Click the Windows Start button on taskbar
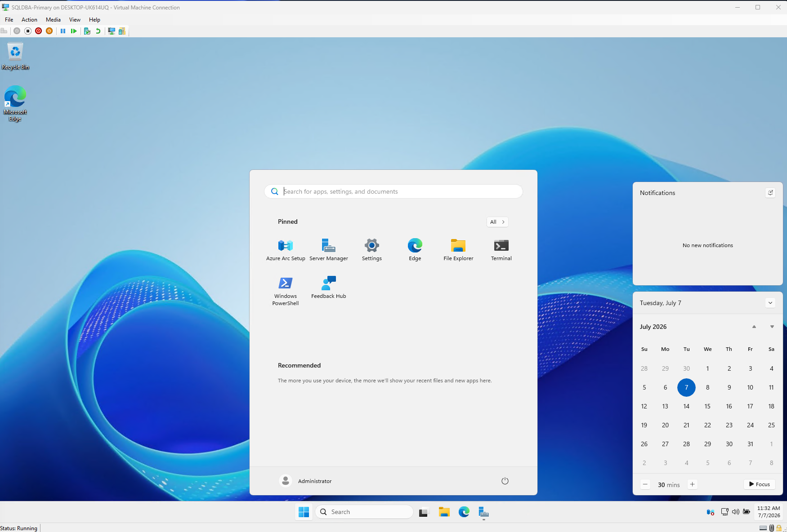The height and width of the screenshot is (532, 787). coord(304,512)
